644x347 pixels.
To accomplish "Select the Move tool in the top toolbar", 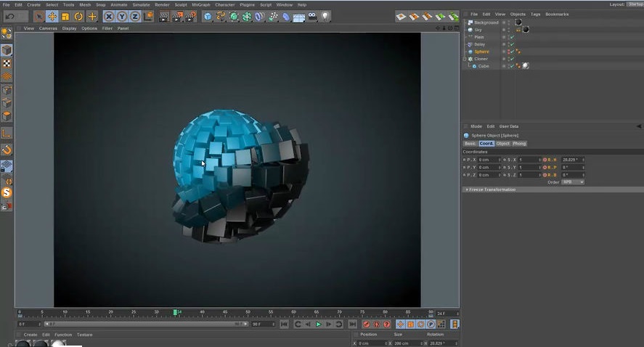I will 52,16.
